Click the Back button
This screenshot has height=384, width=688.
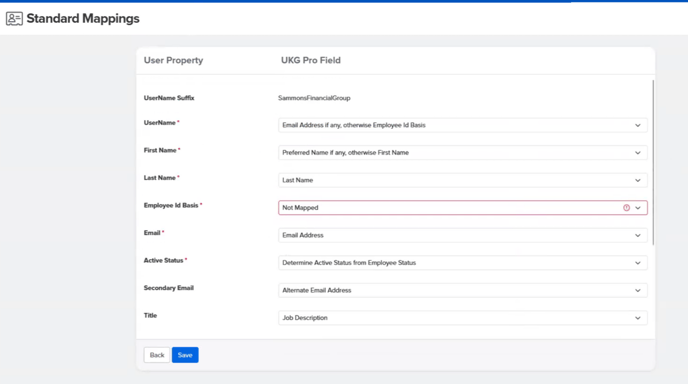[x=157, y=355]
